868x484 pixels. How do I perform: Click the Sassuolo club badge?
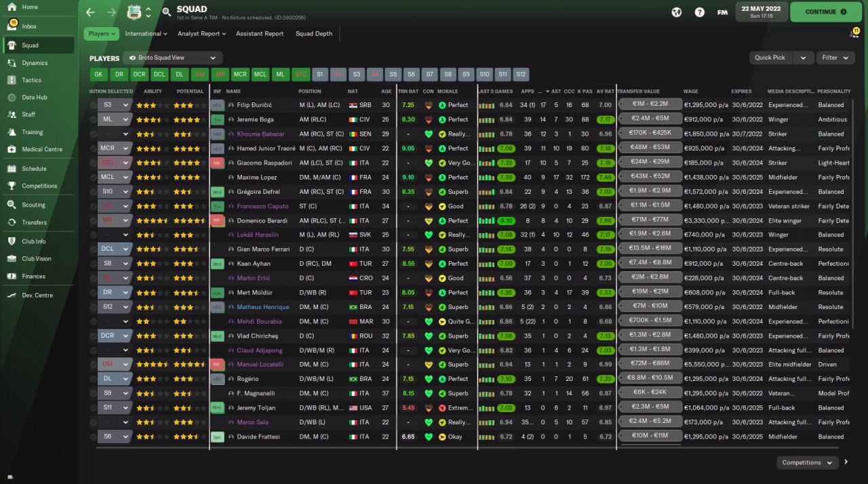(x=135, y=12)
